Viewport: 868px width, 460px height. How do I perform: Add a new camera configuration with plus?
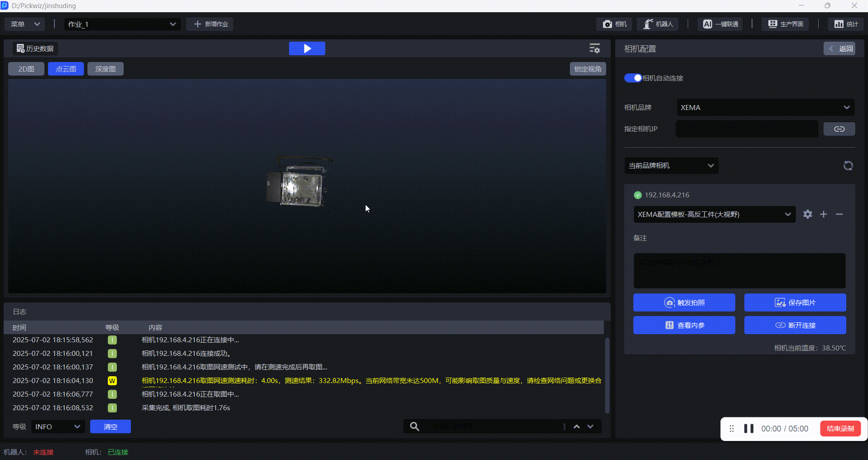[824, 214]
